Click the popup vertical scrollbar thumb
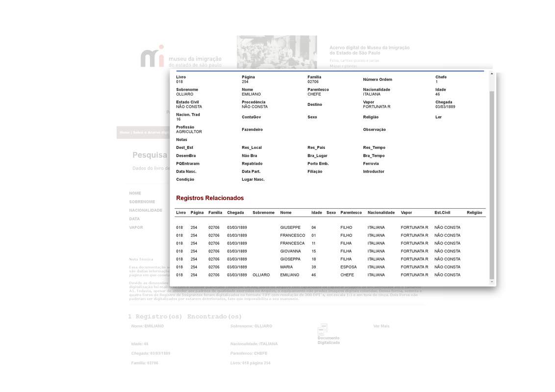 pos(492,185)
